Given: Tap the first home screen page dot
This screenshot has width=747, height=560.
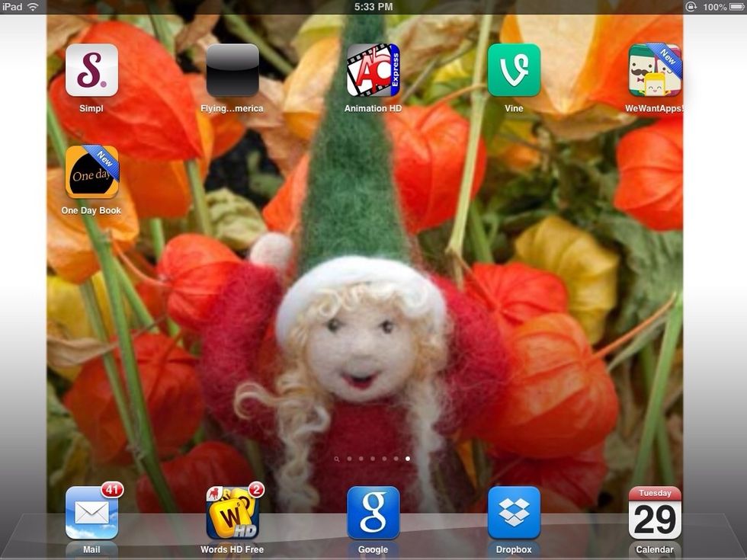Looking at the screenshot, I should point(349,459).
